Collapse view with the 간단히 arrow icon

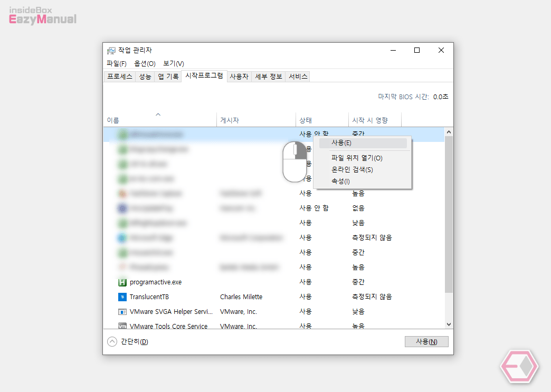(x=112, y=341)
